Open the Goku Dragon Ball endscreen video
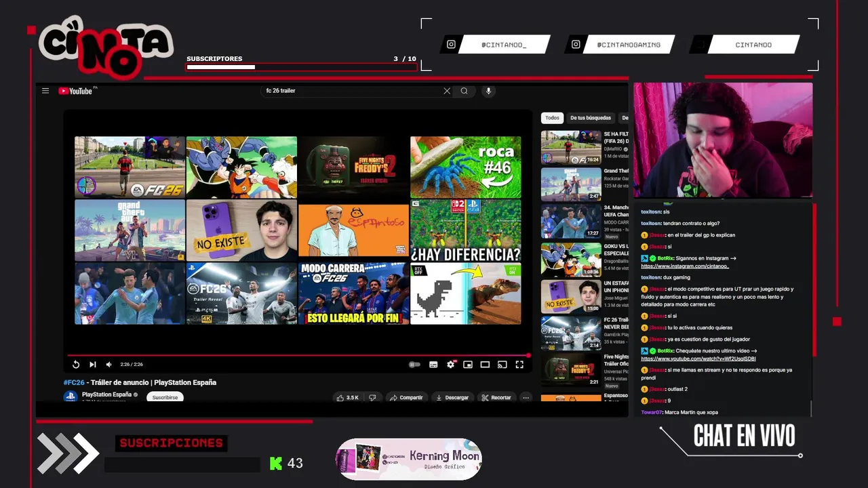868x488 pixels. coord(241,167)
